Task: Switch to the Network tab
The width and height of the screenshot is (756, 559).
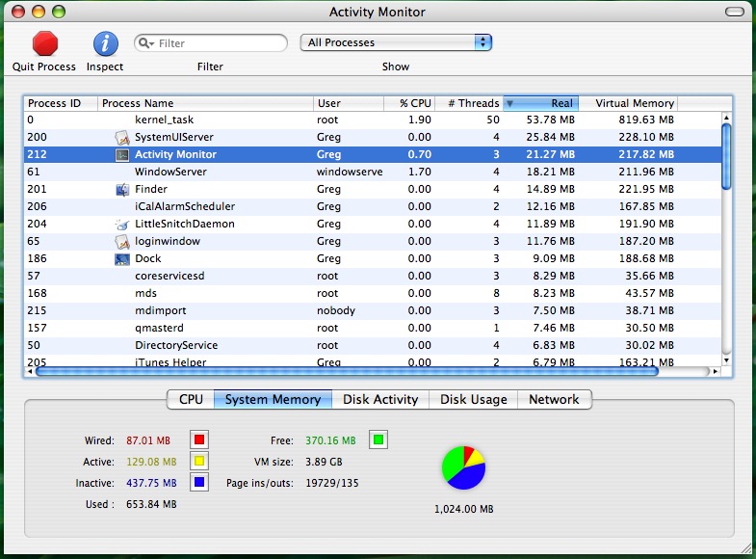Action: pyautogui.click(x=554, y=399)
